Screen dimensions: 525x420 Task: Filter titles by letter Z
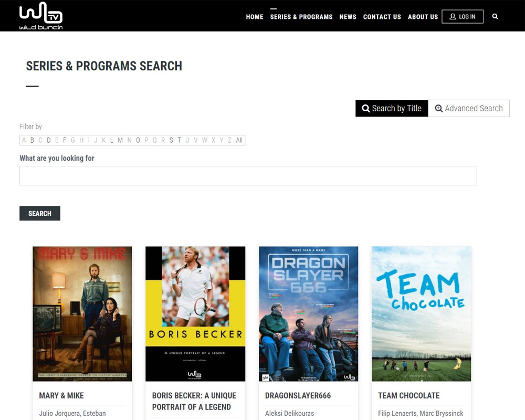click(230, 140)
